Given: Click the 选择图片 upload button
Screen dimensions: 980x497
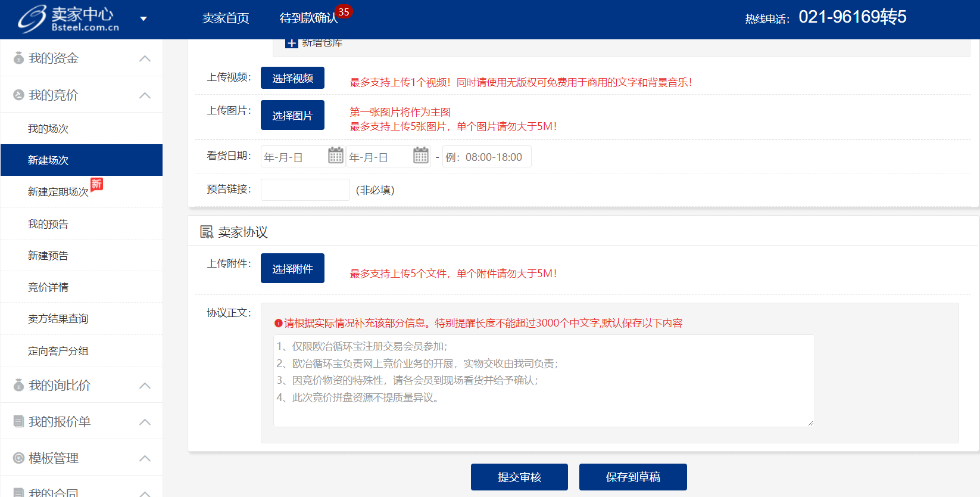Looking at the screenshot, I should pyautogui.click(x=292, y=116).
